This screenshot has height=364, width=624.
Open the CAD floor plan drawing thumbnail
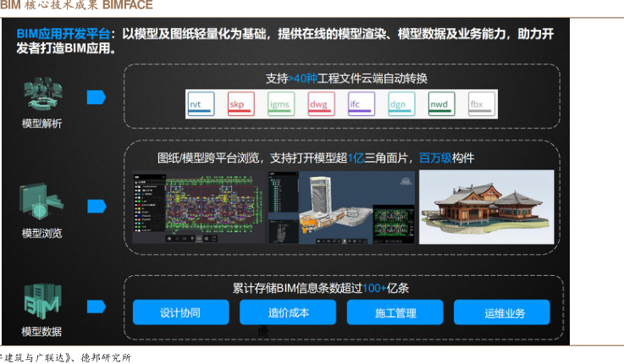pyautogui.click(x=197, y=207)
